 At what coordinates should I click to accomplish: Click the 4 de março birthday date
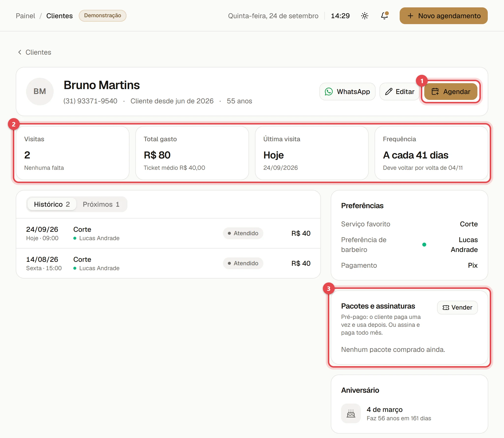[x=385, y=409]
